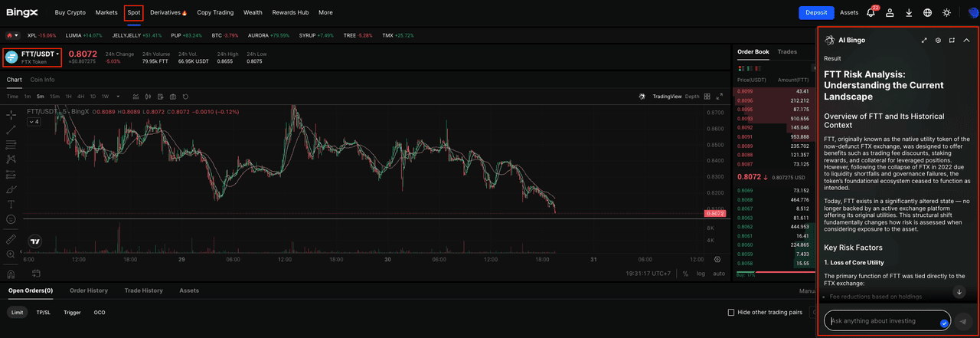Select the text tool in chart sidebar
Viewport: 980px width, 338px height.
coord(11,204)
